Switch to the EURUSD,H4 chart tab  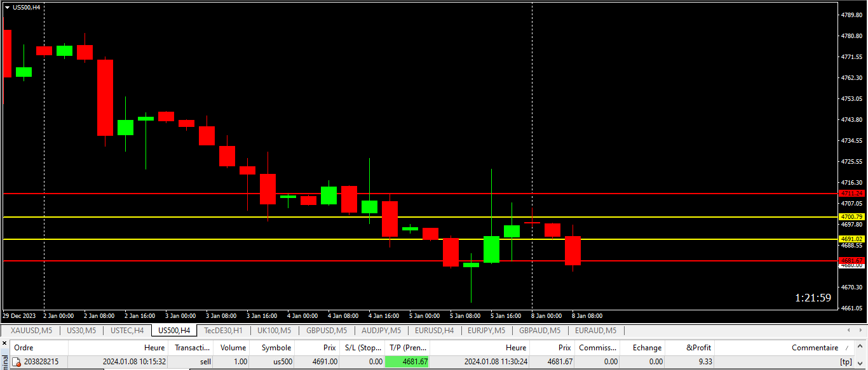434,331
